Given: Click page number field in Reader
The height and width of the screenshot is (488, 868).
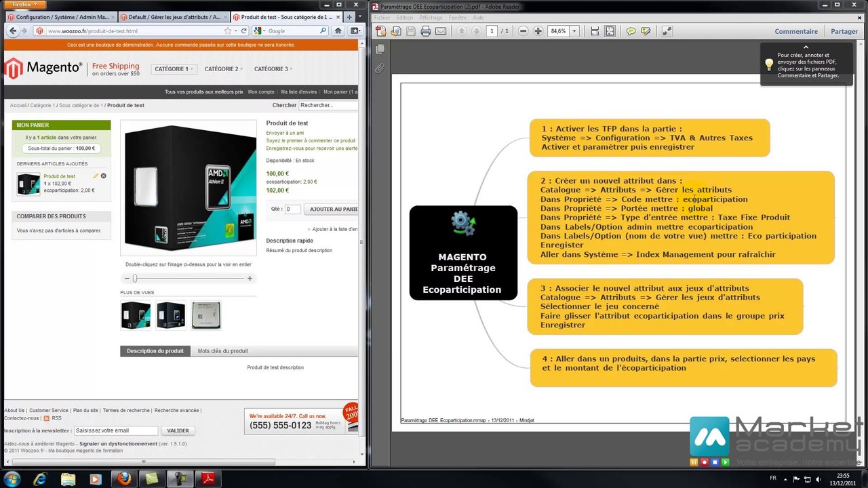Looking at the screenshot, I should point(492,31).
